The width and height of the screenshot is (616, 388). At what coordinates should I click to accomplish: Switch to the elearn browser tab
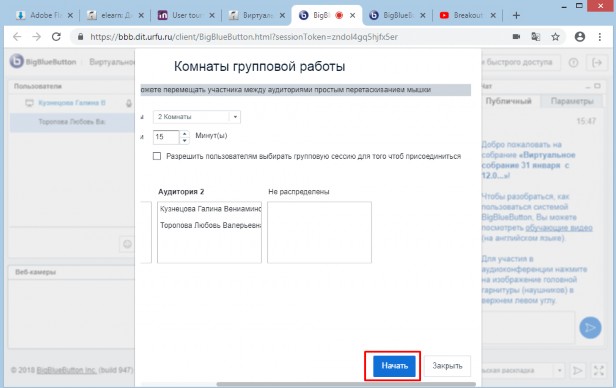click(115, 15)
